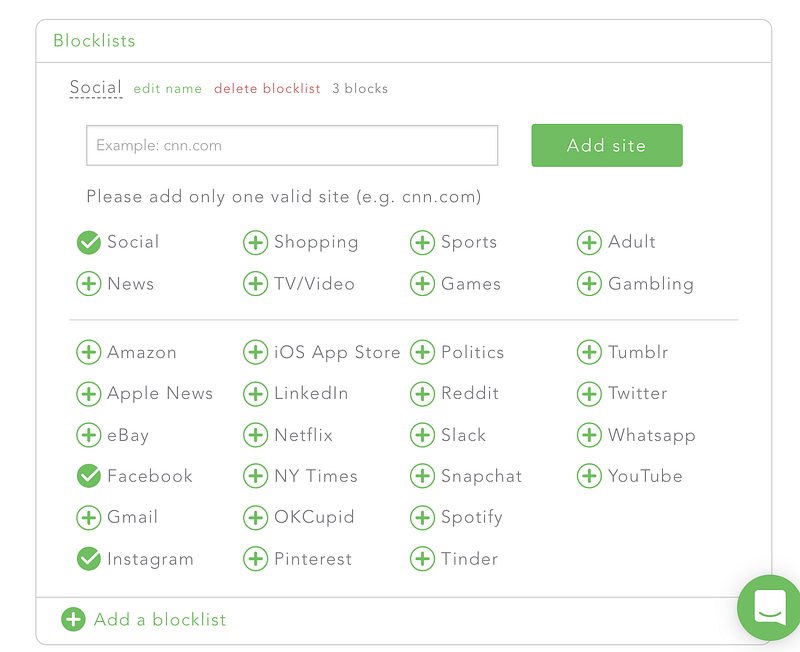Click the plus icon beside Tinder

pyautogui.click(x=422, y=559)
